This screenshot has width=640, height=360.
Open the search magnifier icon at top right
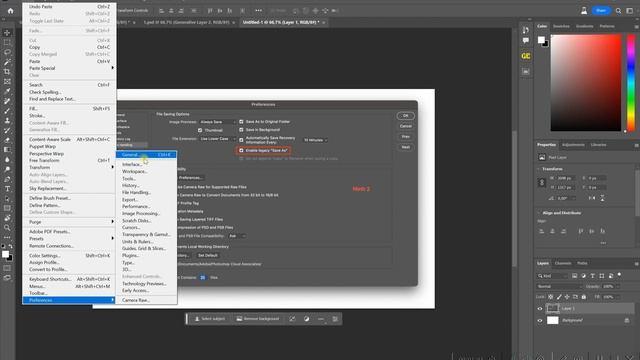coord(618,11)
